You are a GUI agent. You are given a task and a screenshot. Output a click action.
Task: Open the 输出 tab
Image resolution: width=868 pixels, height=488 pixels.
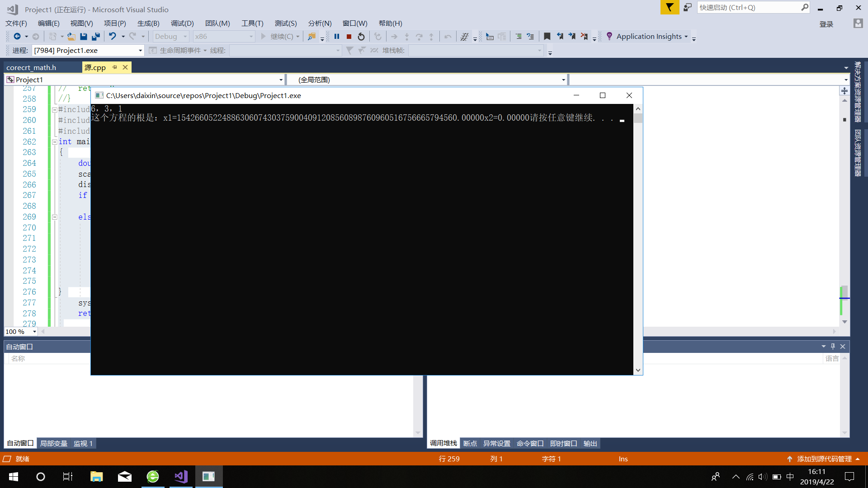(590, 444)
